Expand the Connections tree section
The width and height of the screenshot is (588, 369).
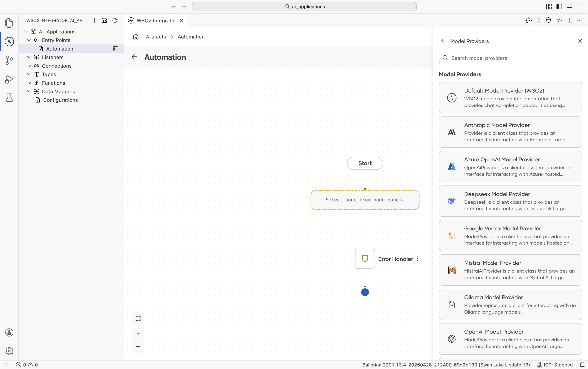pyautogui.click(x=29, y=66)
